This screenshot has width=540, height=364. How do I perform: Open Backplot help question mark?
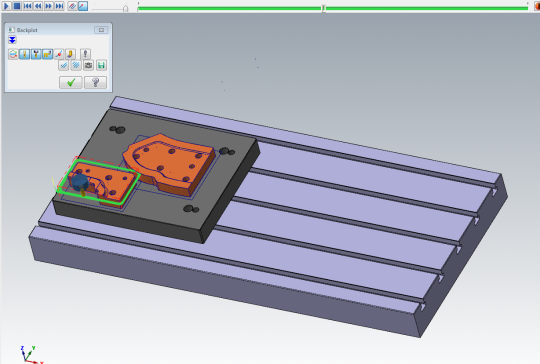click(x=95, y=82)
